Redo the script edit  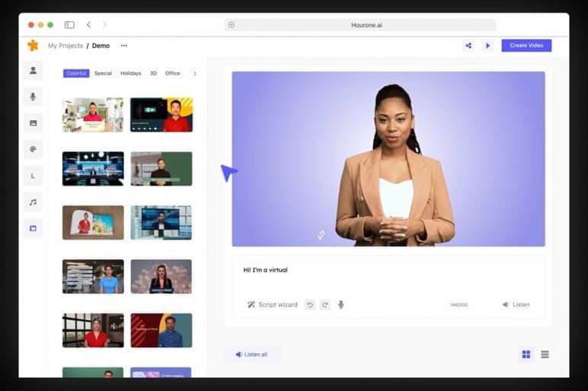click(325, 305)
